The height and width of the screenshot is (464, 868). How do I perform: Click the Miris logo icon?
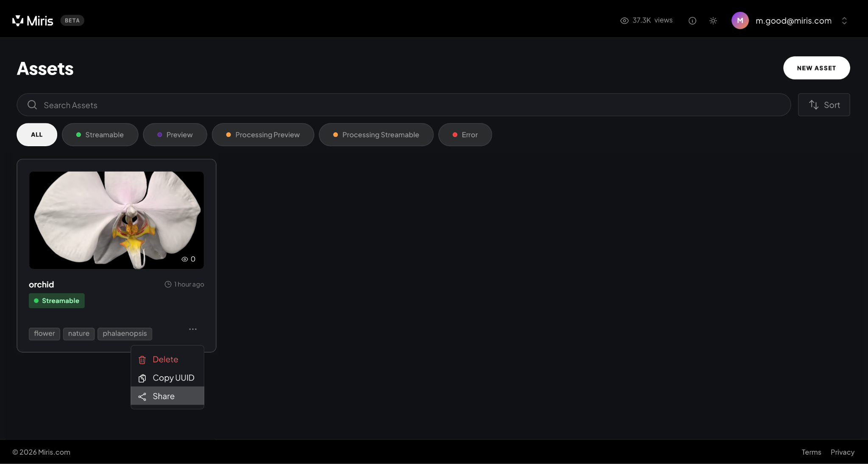click(18, 20)
